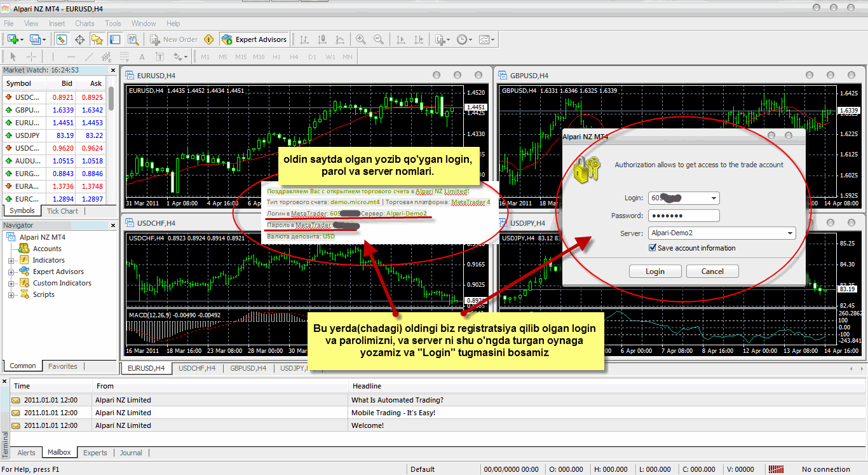
Task: Close the Market Watch panel
Action: tap(112, 70)
